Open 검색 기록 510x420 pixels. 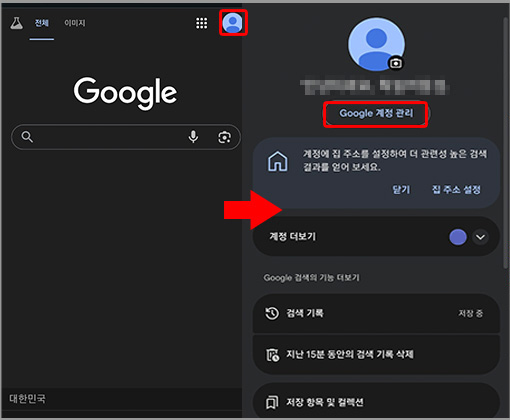376,313
